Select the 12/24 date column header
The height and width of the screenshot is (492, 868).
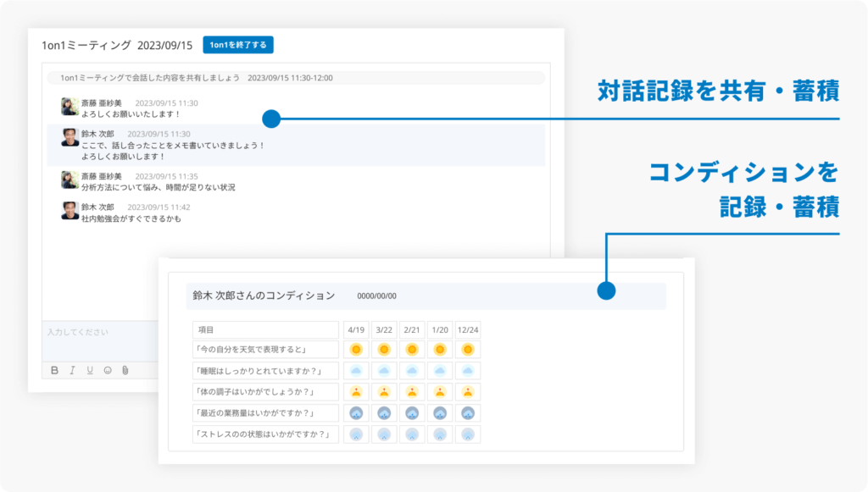468,330
